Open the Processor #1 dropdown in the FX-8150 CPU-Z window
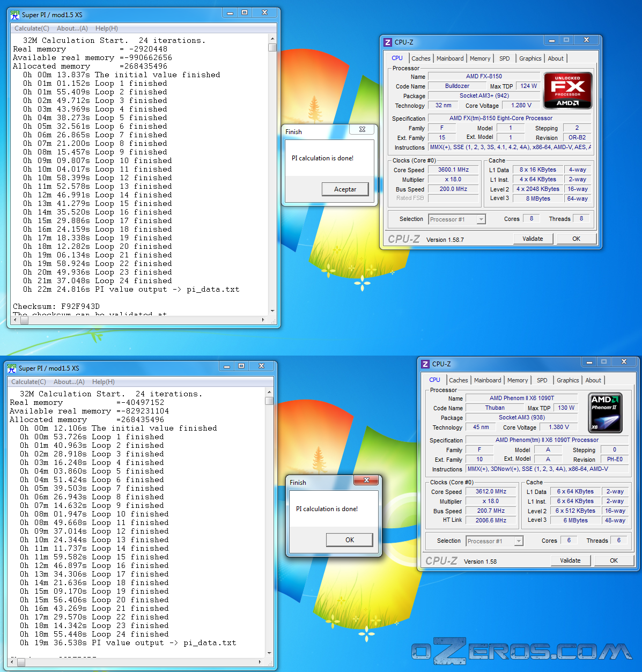This screenshot has width=642, height=672. point(481,219)
